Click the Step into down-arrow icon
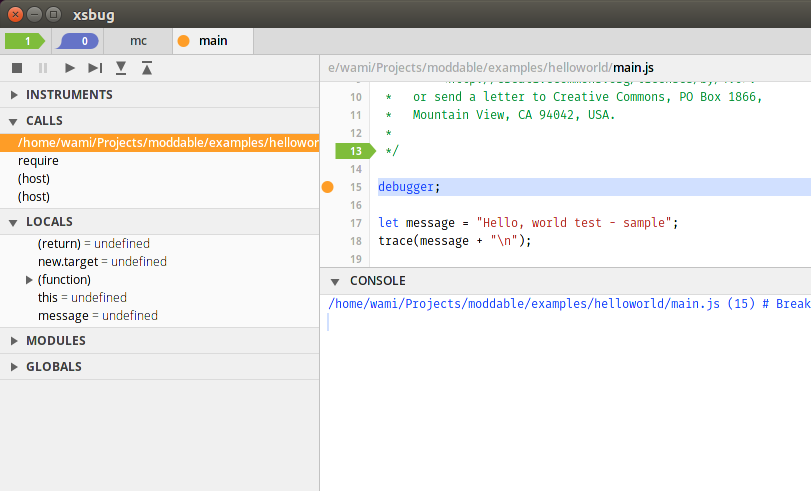This screenshot has width=811, height=491. pos(121,68)
